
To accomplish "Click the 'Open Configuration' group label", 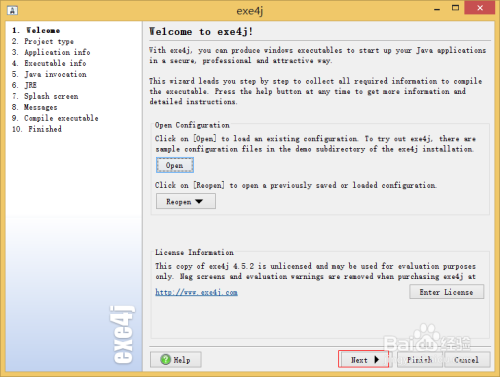I will tap(192, 125).
